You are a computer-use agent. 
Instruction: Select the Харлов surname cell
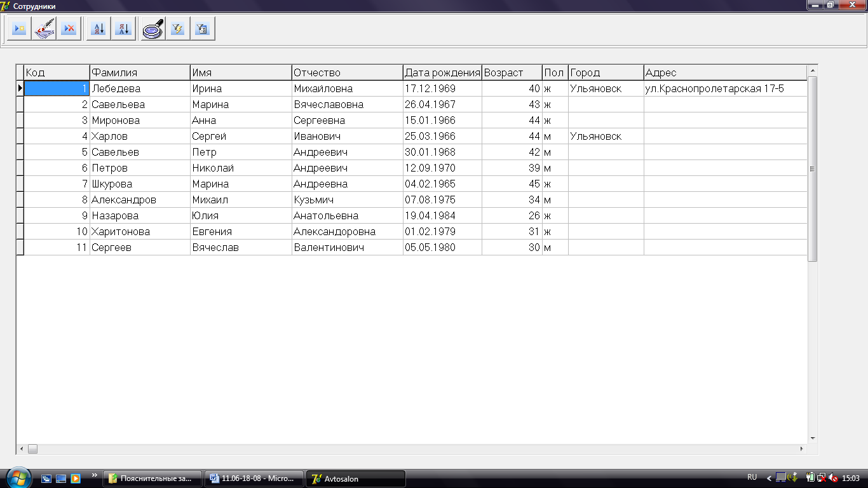140,136
